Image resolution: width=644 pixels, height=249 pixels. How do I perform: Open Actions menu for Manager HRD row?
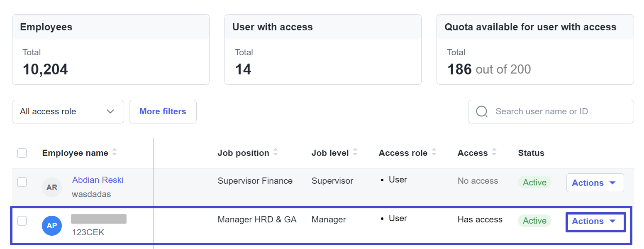tap(595, 222)
